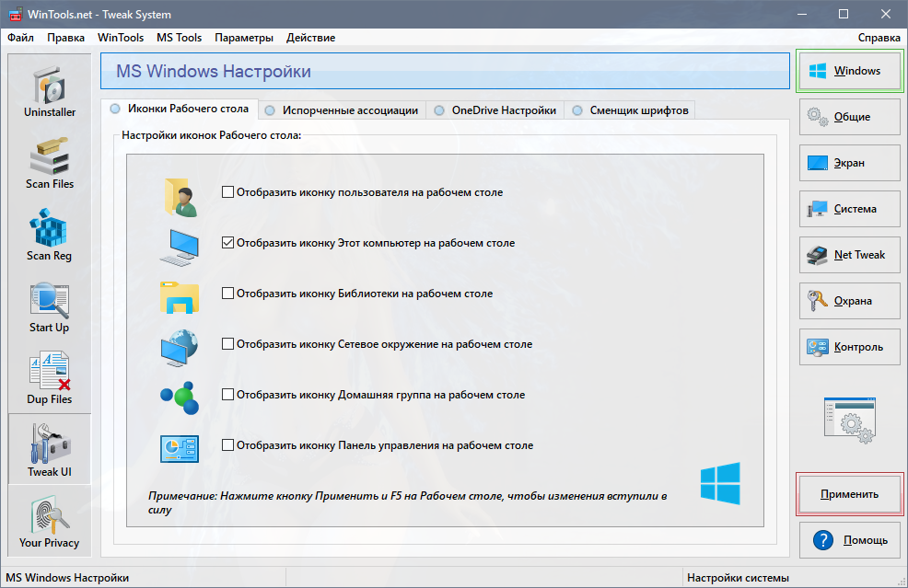The height and width of the screenshot is (588, 908).
Task: Switch to Испорченные ассоциации tab
Action: 343,110
